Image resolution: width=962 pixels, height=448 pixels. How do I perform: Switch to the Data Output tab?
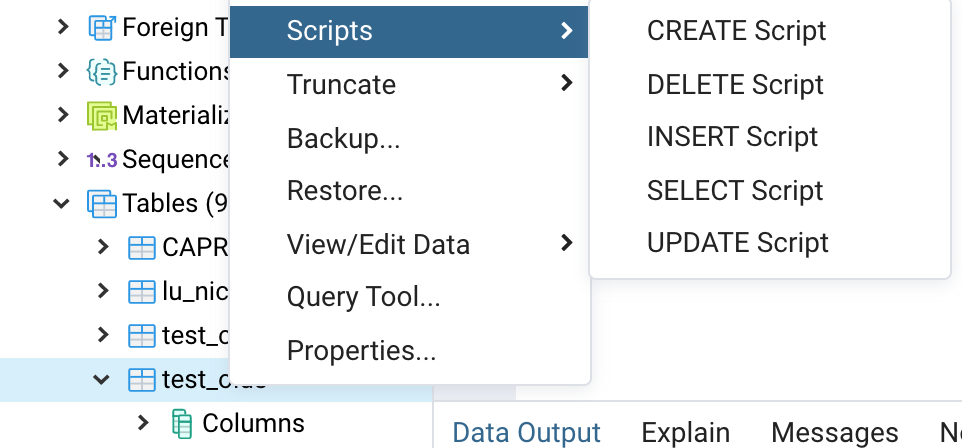526,433
